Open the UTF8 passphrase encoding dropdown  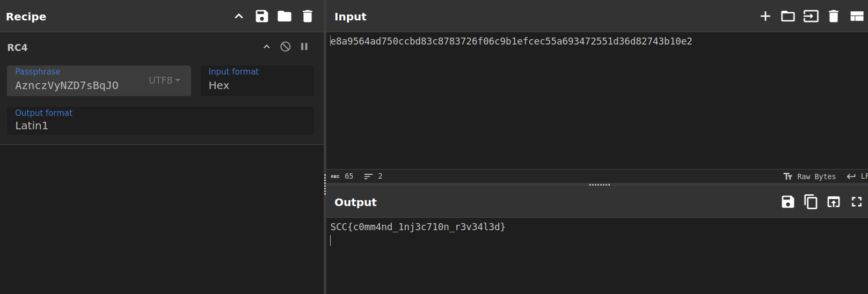(x=164, y=80)
